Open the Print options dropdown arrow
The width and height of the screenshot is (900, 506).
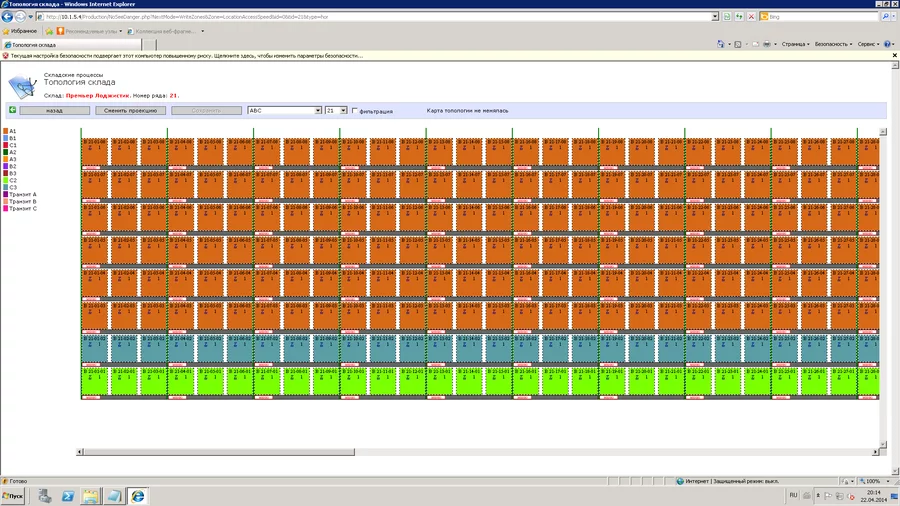click(775, 44)
